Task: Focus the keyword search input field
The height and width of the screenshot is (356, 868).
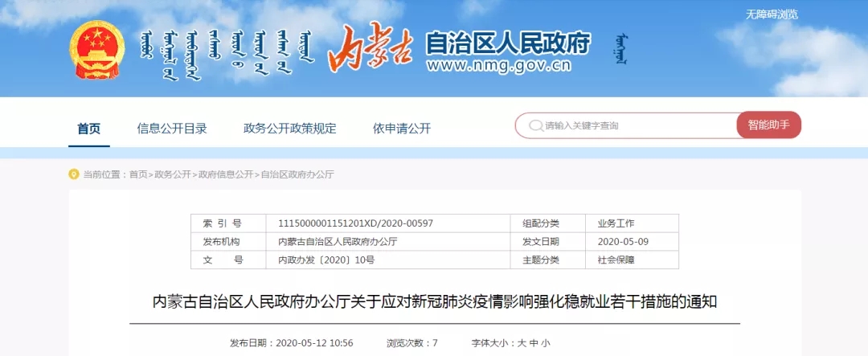Action: click(x=635, y=125)
